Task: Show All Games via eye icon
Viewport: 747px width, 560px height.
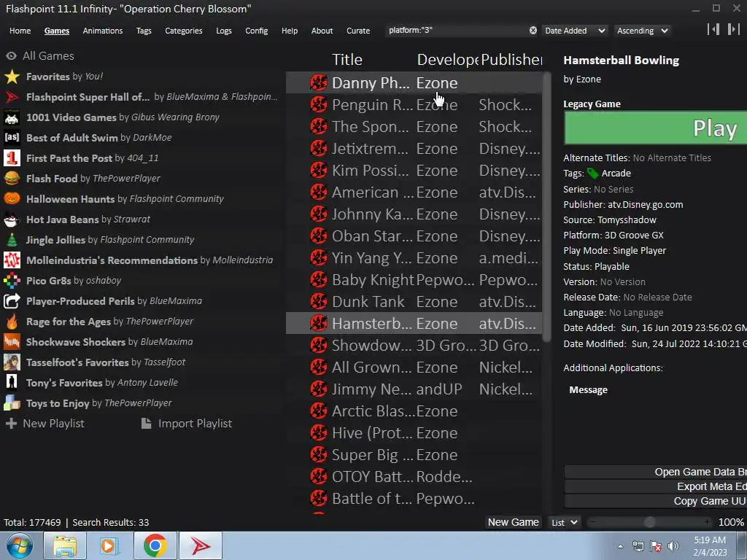Action: point(11,56)
